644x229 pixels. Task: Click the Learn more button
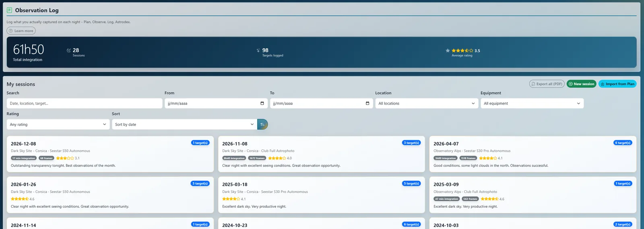[21, 31]
